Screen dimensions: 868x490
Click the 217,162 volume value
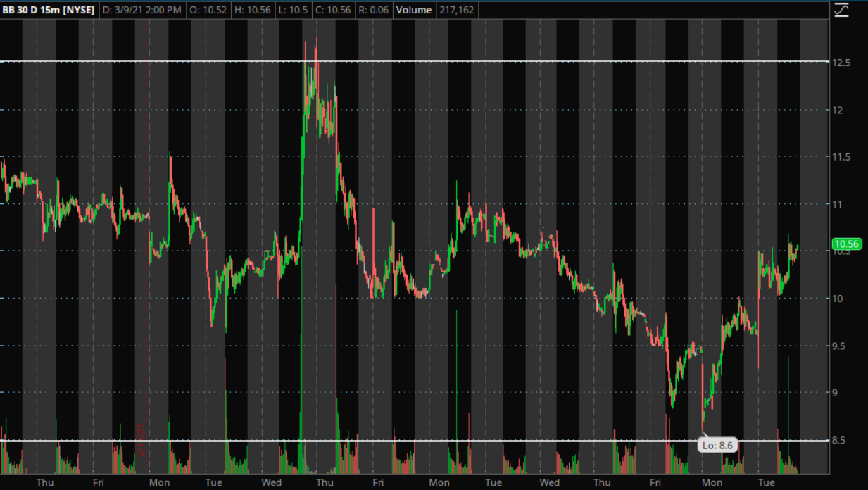[x=455, y=11]
